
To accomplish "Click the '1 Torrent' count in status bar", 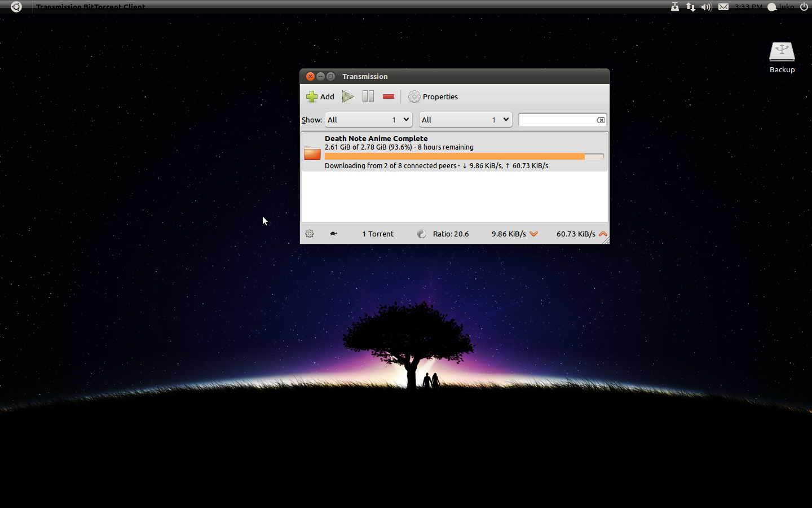I will (378, 234).
